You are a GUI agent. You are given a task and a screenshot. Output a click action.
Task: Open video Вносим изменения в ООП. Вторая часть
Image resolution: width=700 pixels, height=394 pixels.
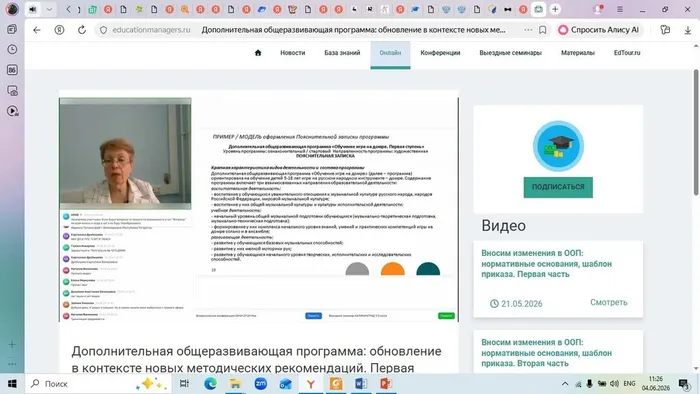point(546,353)
